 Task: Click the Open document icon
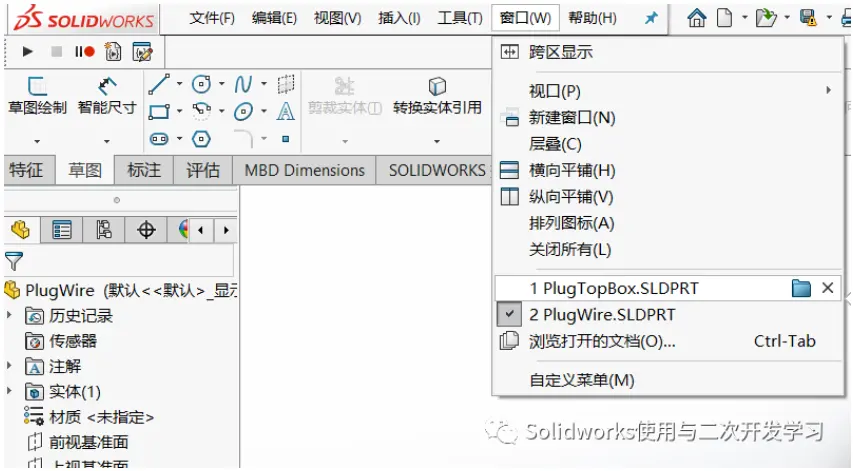coord(765,18)
